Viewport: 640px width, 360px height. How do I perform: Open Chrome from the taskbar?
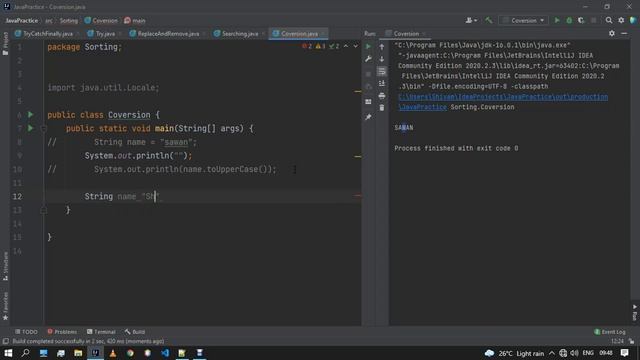point(130,353)
